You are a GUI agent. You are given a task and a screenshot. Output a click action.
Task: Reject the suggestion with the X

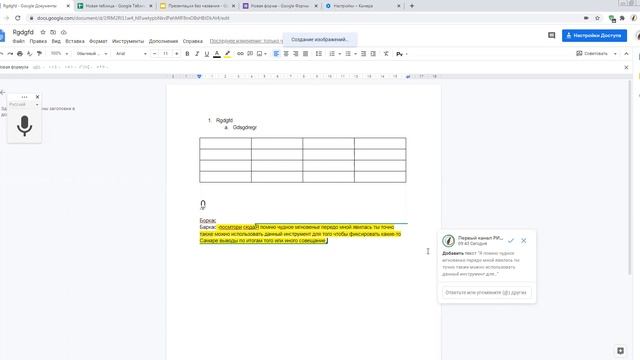pos(524,241)
